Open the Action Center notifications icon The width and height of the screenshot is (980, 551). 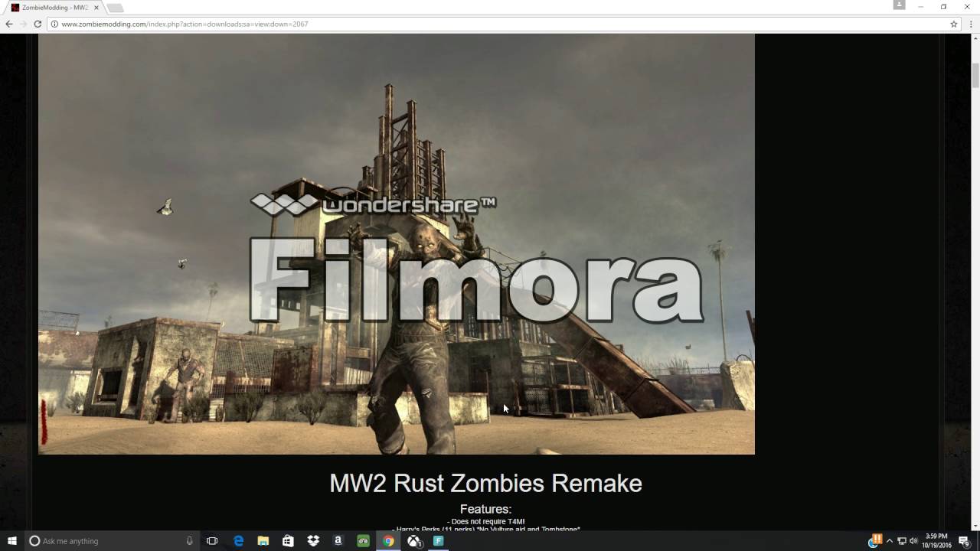click(x=965, y=541)
